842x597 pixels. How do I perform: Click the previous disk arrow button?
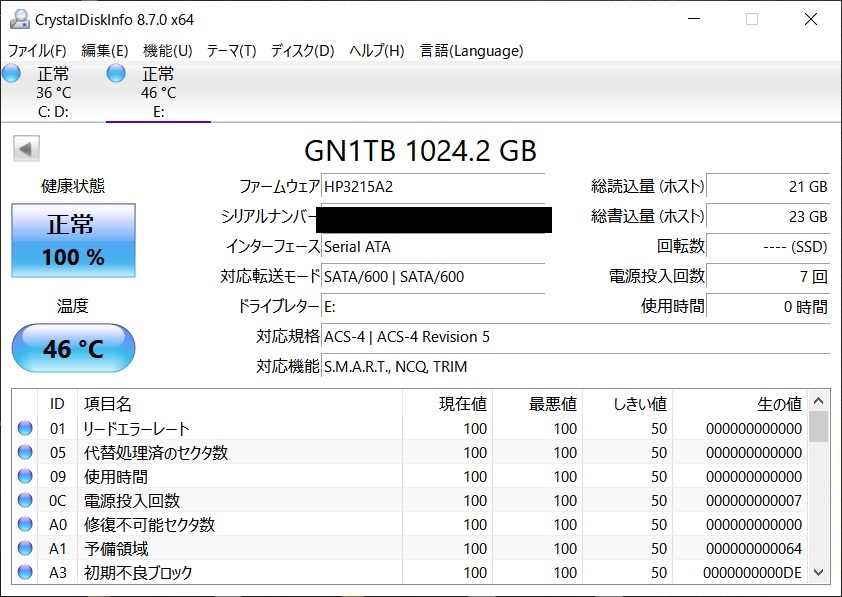click(26, 149)
